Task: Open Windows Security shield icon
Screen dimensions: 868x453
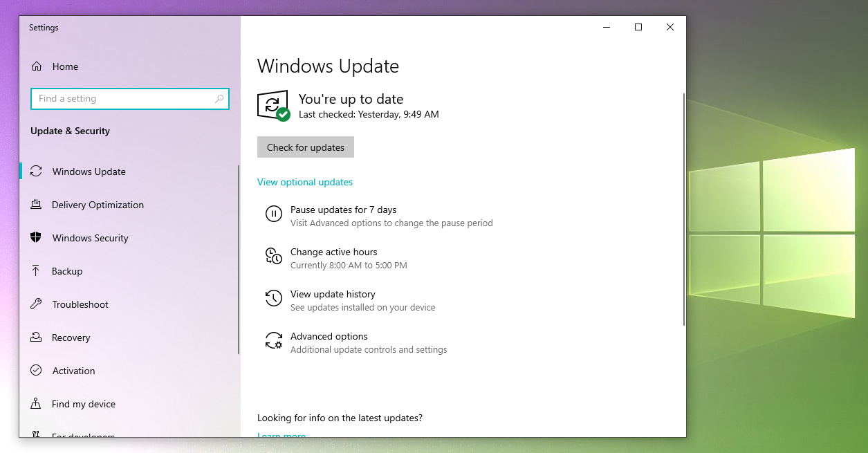Action: pos(37,238)
